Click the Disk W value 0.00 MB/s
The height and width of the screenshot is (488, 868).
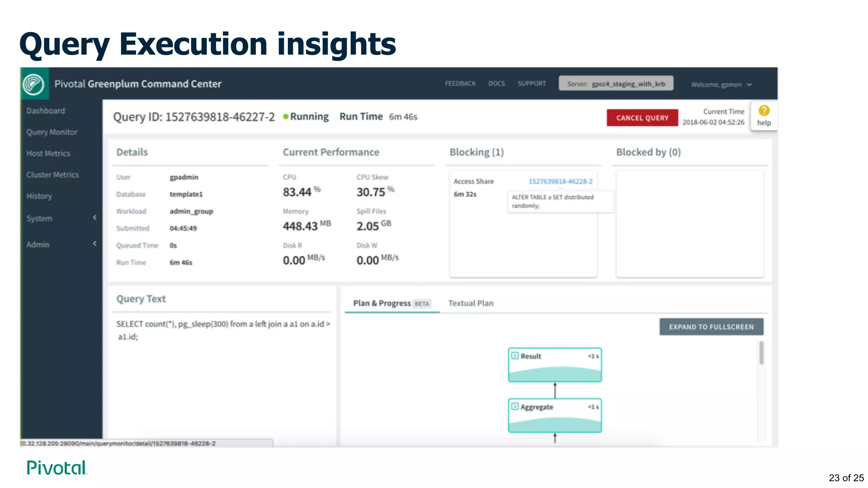tap(378, 259)
